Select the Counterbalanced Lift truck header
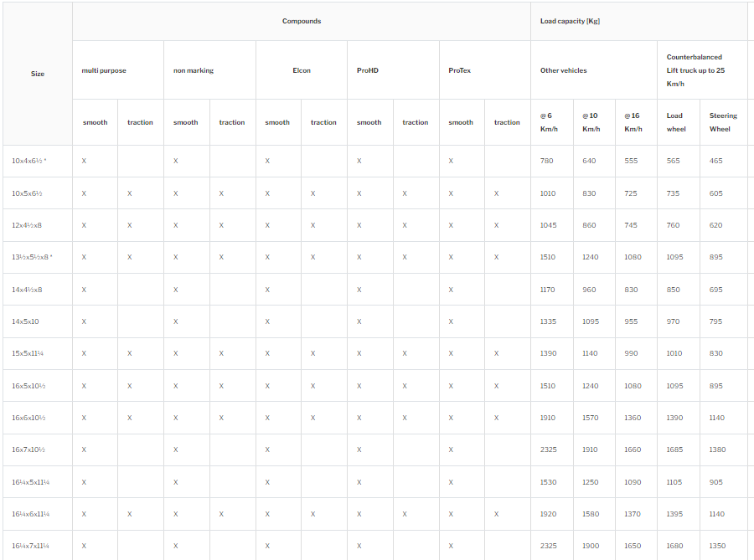The width and height of the screenshot is (754, 560). [695, 70]
